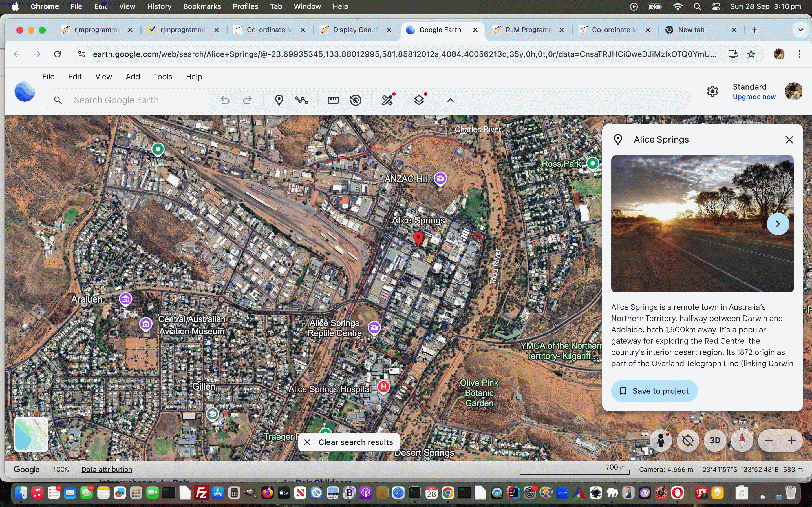The image size is (812, 507).
Task: Select the Draw path or polygon tool
Action: 301,100
